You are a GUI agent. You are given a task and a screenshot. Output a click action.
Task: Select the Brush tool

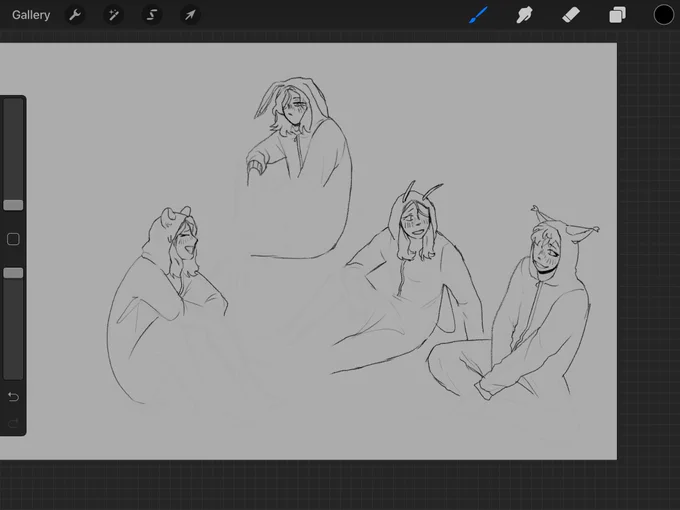tap(478, 15)
